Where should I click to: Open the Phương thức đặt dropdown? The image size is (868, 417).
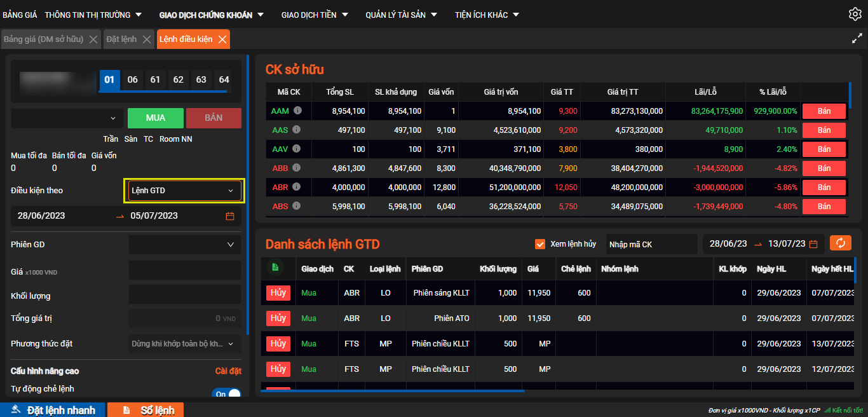[x=184, y=344]
